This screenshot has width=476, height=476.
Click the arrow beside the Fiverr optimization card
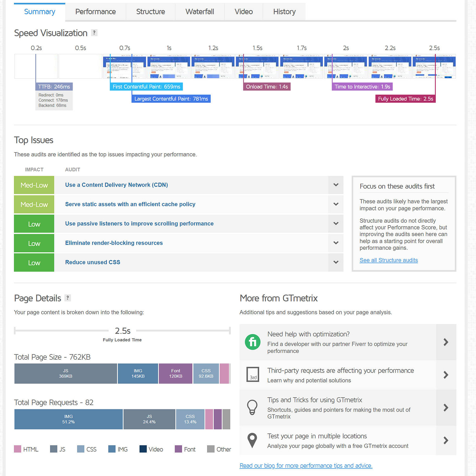[446, 342]
